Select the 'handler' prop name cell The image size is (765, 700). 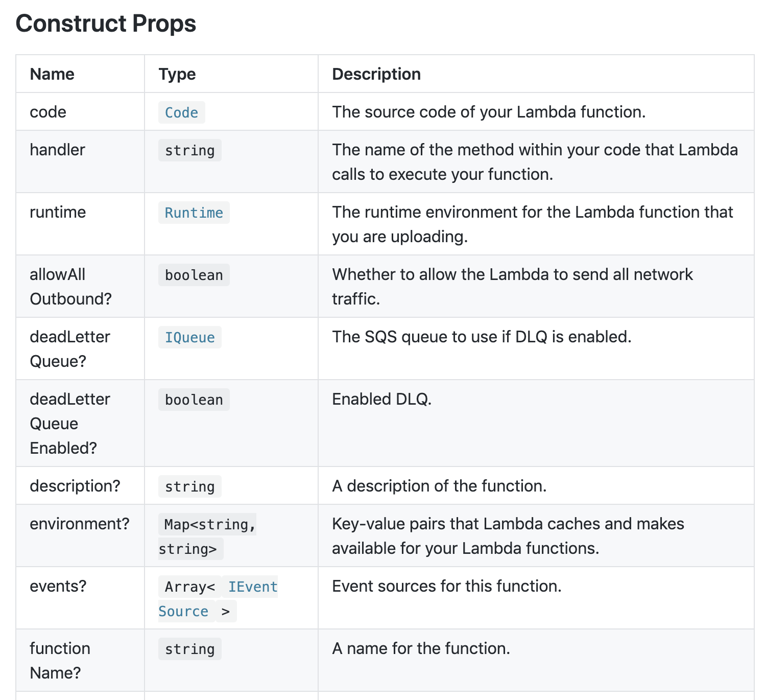tap(80, 161)
